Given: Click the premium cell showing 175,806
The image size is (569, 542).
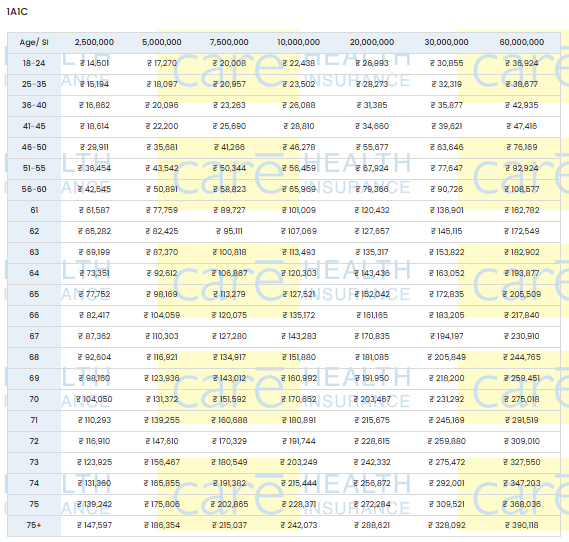Looking at the screenshot, I should tap(162, 505).
